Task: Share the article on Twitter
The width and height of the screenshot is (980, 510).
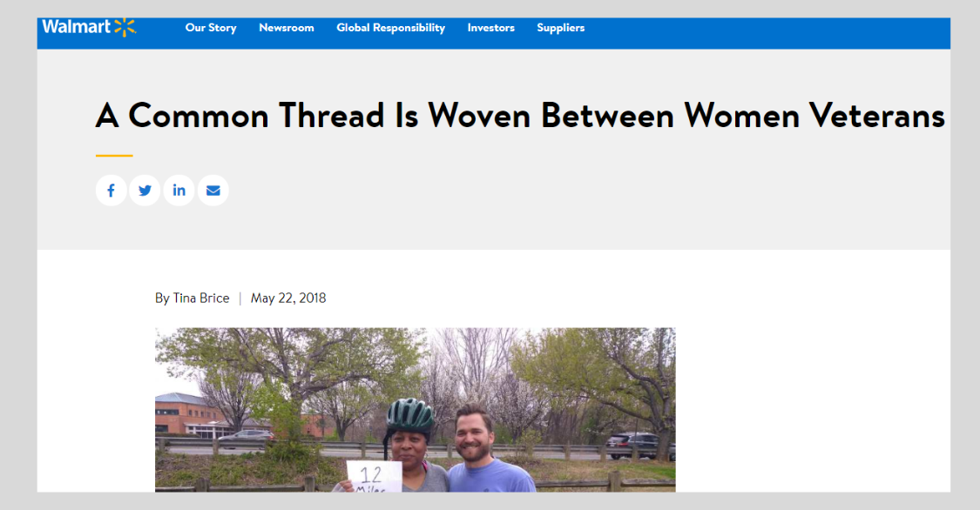Action: click(x=145, y=191)
